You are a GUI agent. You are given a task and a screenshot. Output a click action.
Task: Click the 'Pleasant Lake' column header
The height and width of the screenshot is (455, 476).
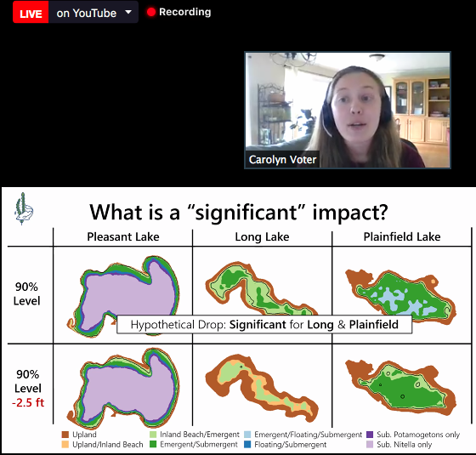point(123,236)
